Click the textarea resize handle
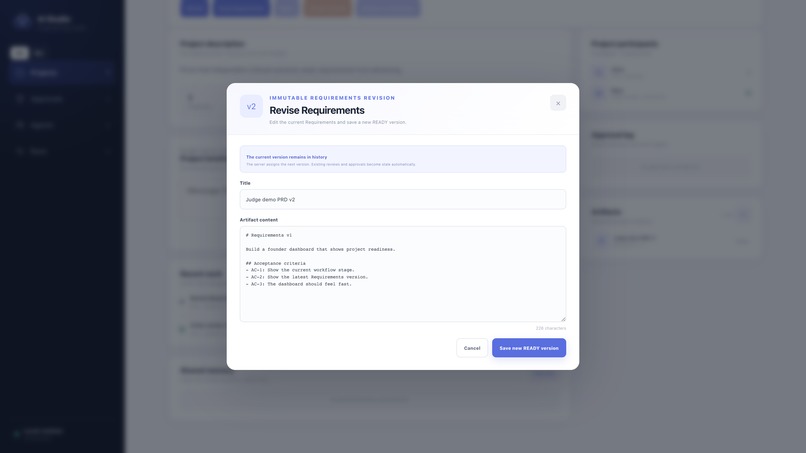This screenshot has height=453, width=806. pos(563,319)
